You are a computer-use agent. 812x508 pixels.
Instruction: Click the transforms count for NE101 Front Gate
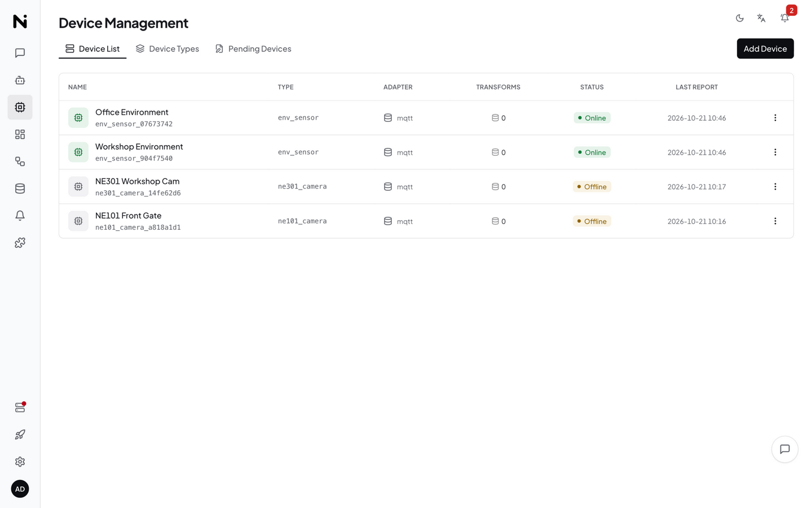pyautogui.click(x=498, y=221)
